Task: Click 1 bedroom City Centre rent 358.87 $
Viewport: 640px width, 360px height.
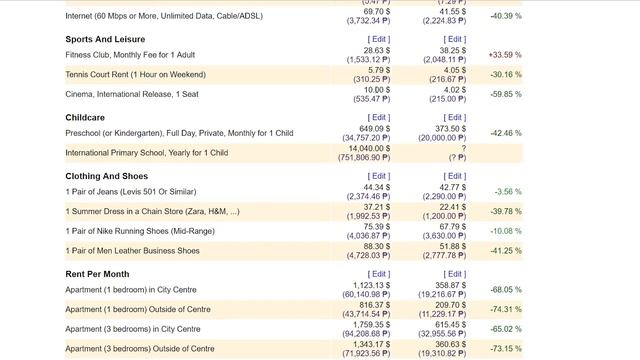Action: [x=451, y=285]
